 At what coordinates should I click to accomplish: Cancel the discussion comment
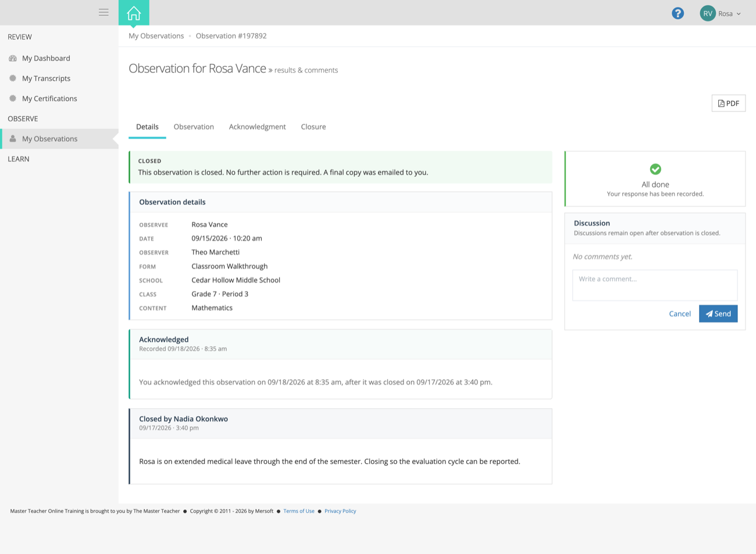(x=680, y=314)
